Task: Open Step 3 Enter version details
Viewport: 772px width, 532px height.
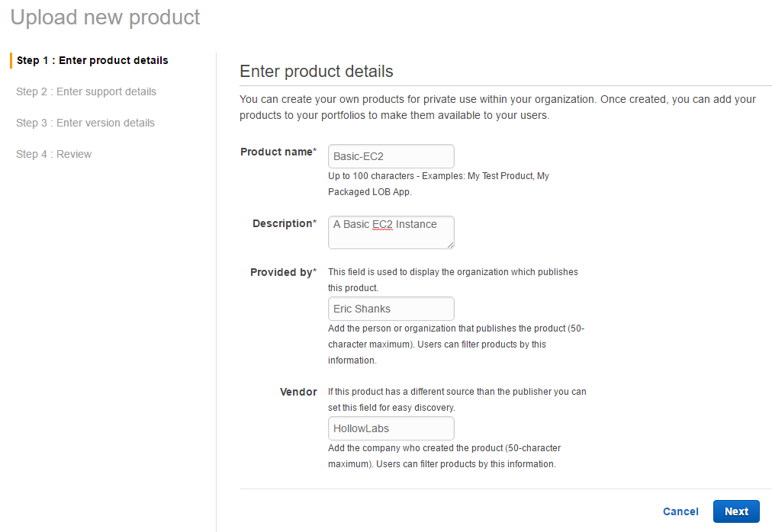Action: [x=85, y=123]
